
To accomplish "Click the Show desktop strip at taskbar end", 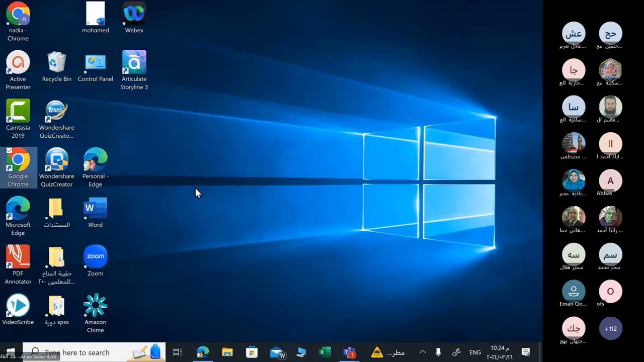I will (x=541, y=352).
